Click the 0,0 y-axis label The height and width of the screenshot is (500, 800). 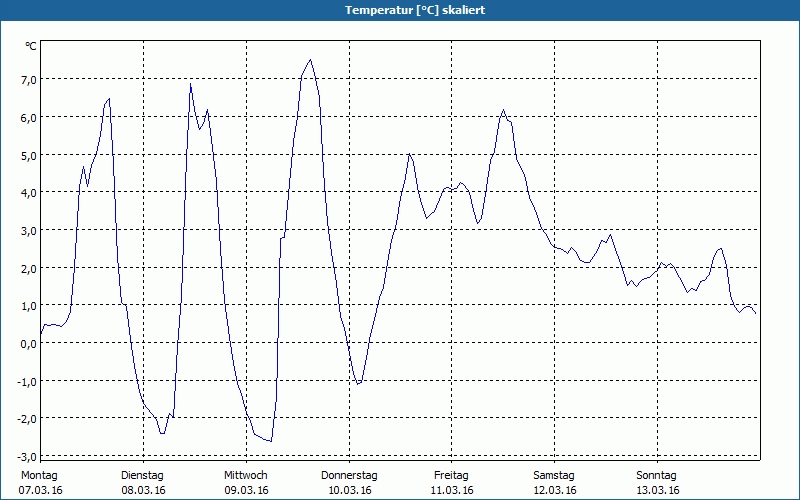[29, 344]
